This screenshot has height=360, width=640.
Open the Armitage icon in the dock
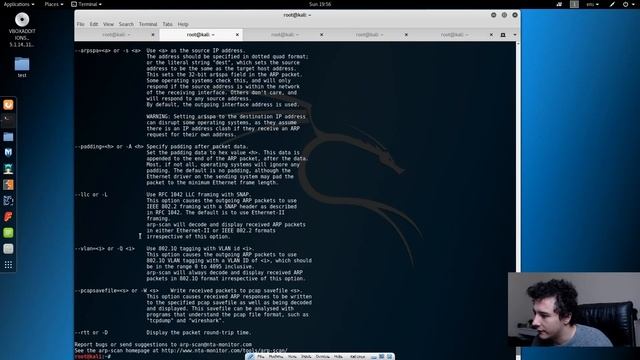point(8,169)
